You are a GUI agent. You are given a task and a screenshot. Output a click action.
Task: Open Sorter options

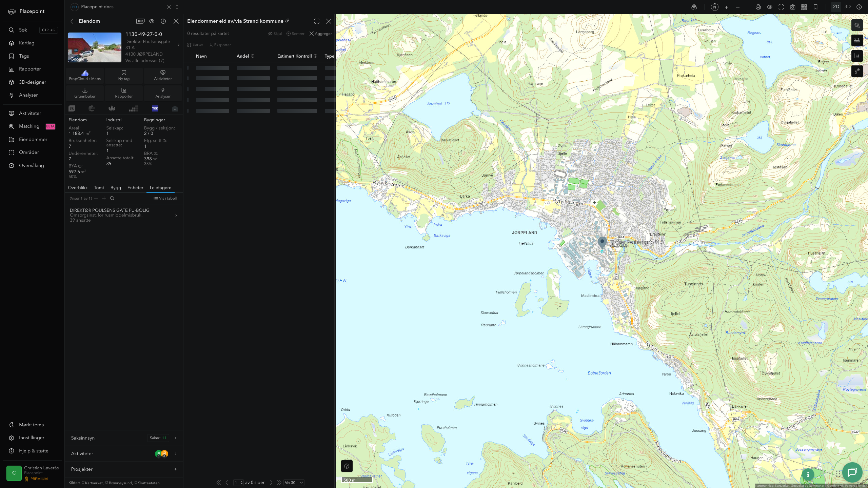195,45
